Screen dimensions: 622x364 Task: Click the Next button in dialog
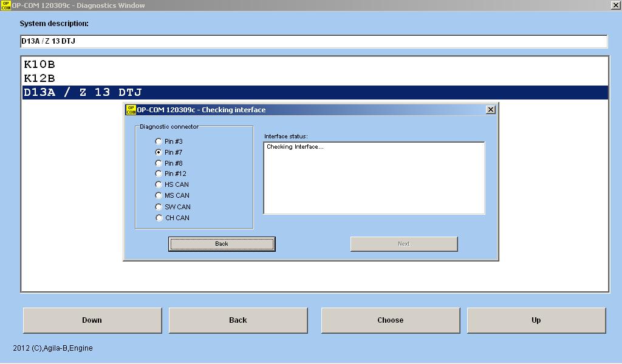click(x=404, y=244)
